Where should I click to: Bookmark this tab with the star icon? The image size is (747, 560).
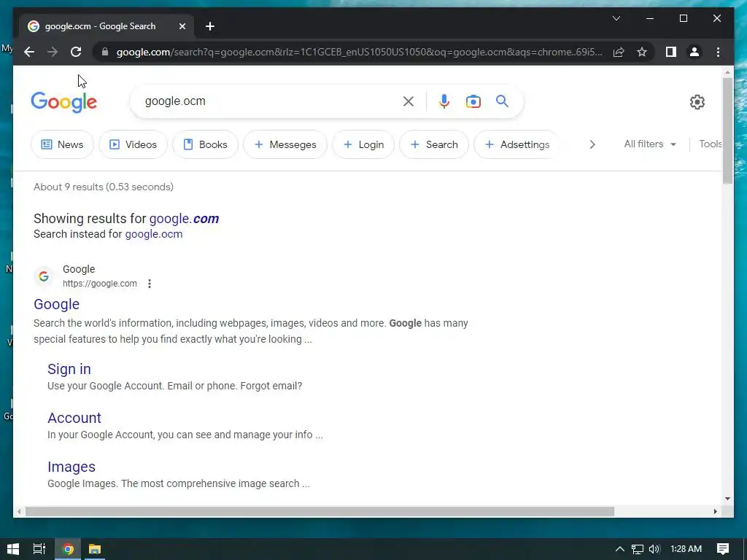(642, 52)
